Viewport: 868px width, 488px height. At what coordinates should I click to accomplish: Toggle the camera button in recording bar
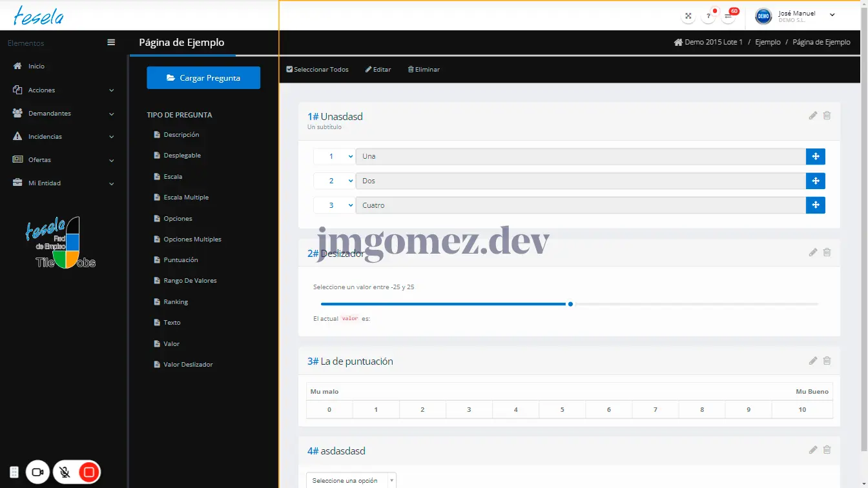(x=37, y=473)
